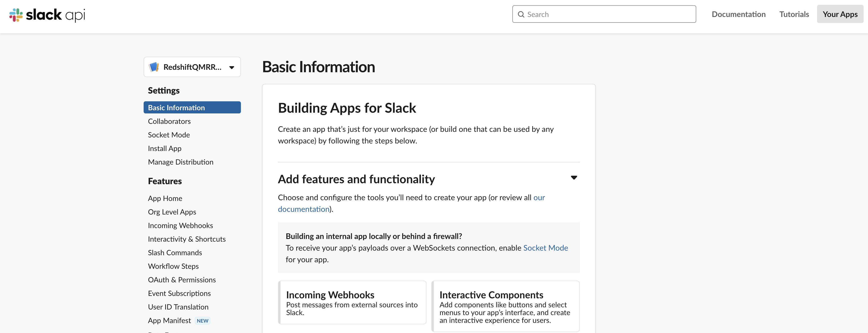Click the Search input field
Viewport: 868px width, 333px height.
coord(606,15)
